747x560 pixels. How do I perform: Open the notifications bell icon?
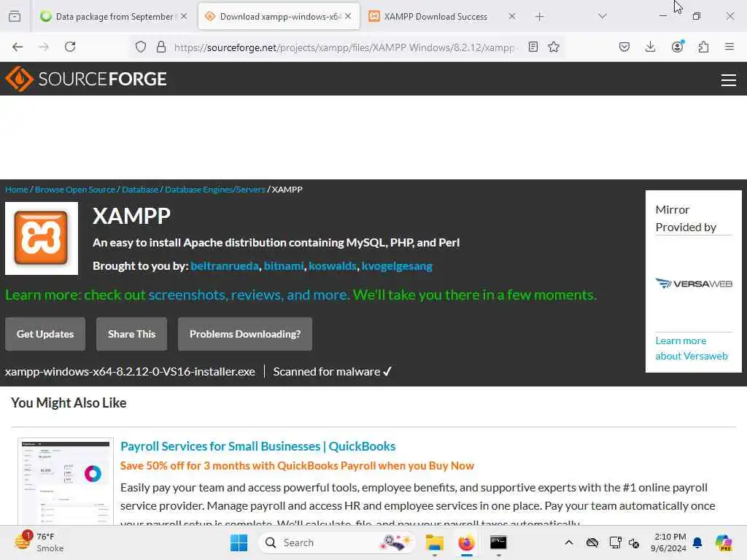pyautogui.click(x=697, y=542)
